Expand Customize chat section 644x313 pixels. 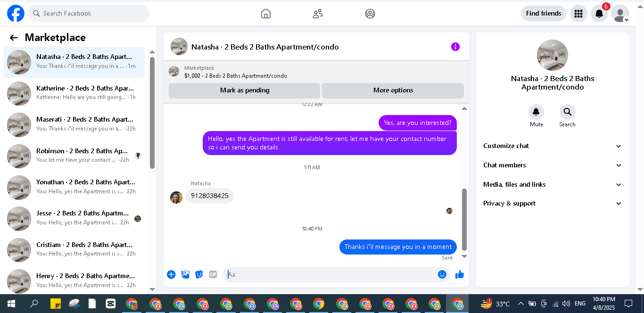coord(552,146)
